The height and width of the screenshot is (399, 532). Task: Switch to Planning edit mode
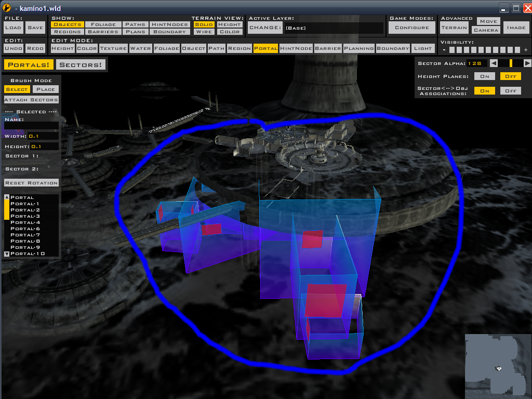tap(359, 48)
